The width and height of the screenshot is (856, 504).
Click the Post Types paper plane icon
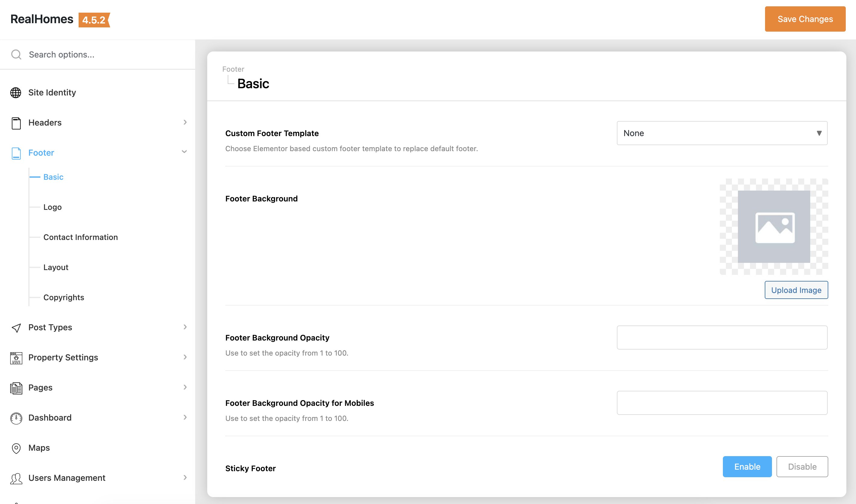coord(16,328)
